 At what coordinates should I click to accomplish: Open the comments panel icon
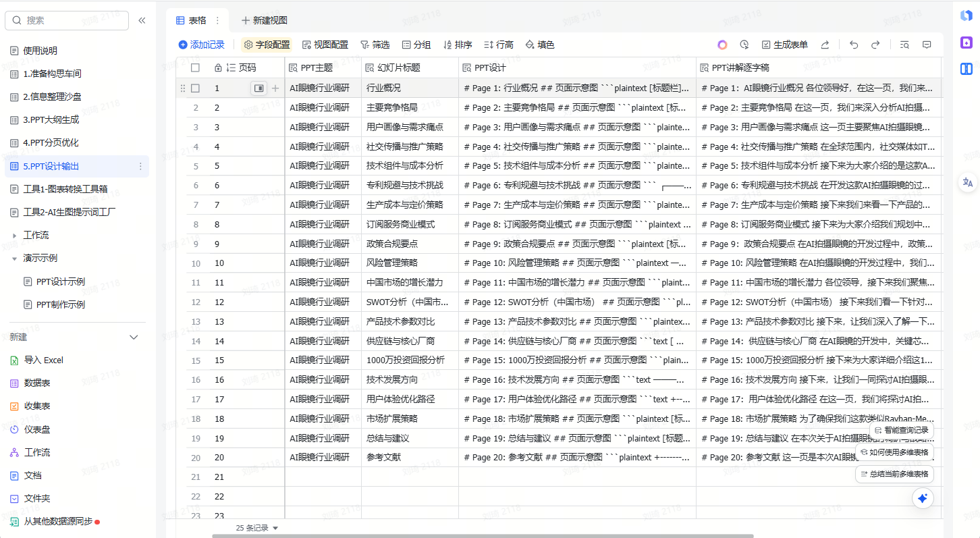(927, 45)
